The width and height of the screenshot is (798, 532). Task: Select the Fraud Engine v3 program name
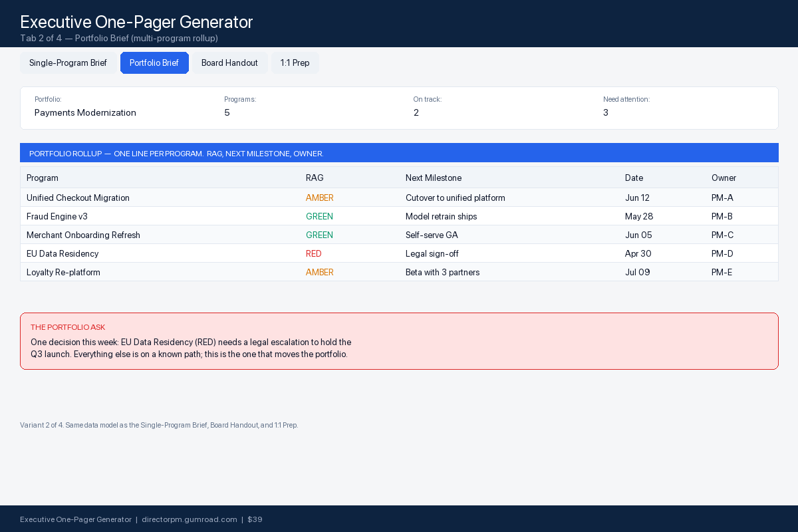57,217
